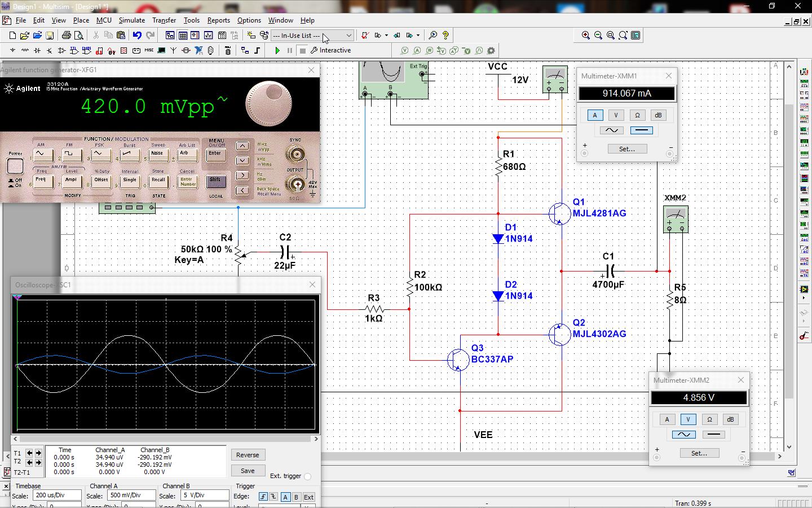This screenshot has height=508, width=812.
Task: Click Set... button in Multimeter-XMM1
Action: click(x=627, y=149)
